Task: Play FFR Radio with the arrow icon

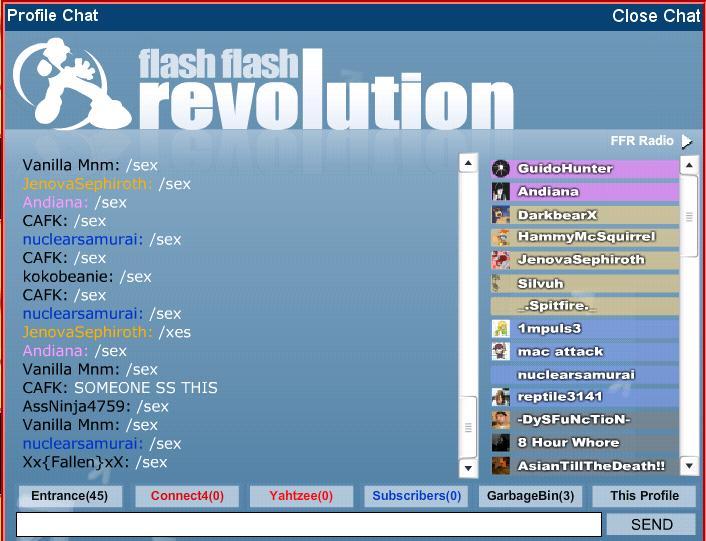Action: click(x=687, y=141)
